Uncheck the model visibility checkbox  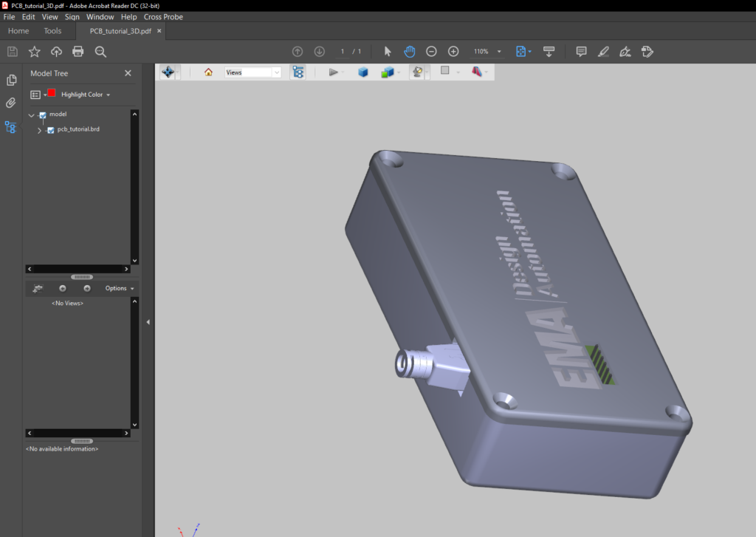42,114
